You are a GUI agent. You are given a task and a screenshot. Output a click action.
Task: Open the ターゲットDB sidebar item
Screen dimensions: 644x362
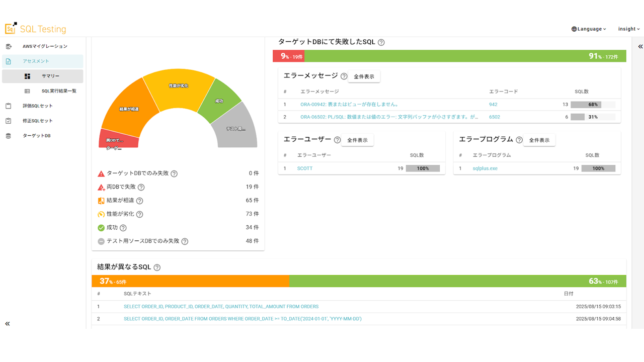click(x=36, y=136)
